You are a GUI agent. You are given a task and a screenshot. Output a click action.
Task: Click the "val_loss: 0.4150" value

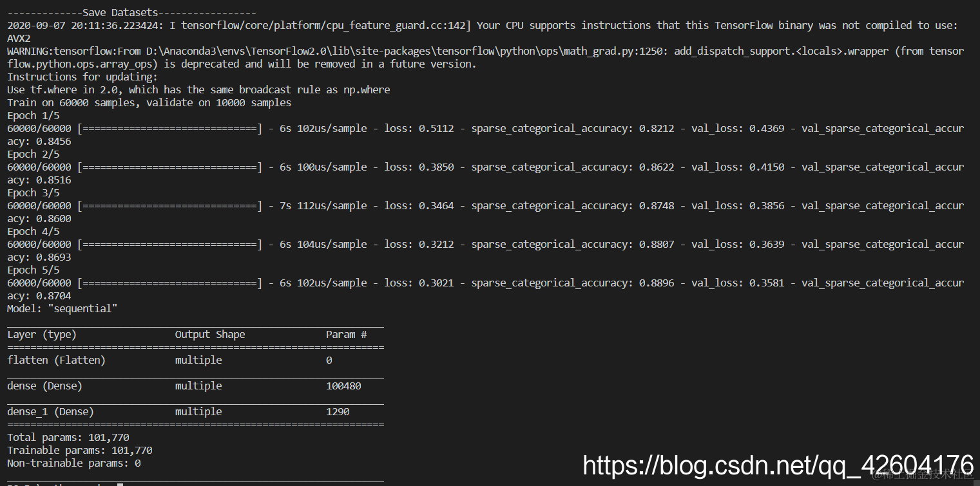coord(738,167)
